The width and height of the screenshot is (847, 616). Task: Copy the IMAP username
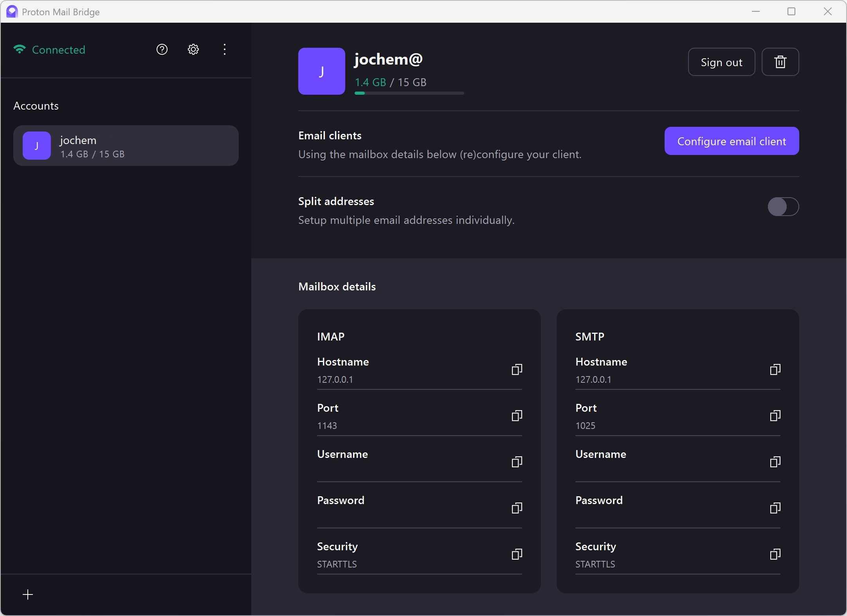point(516,462)
